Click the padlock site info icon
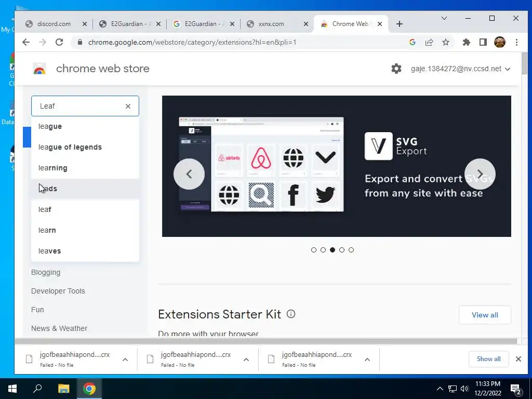 point(80,42)
